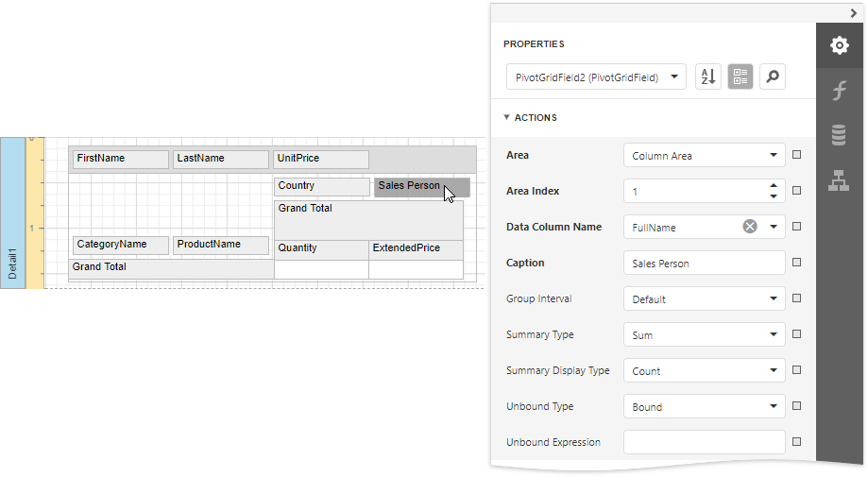
Task: Open the Area dropdown
Action: click(x=774, y=155)
